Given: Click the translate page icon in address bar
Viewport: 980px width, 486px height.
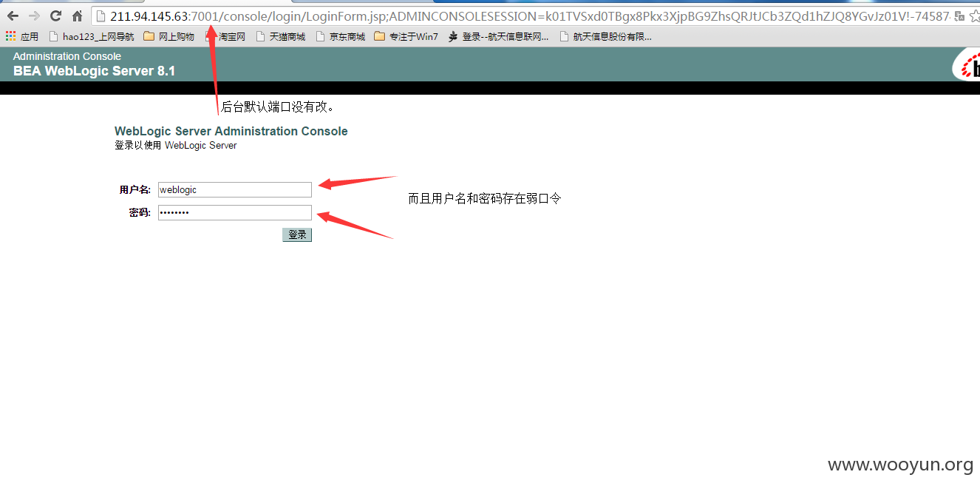Looking at the screenshot, I should (x=959, y=16).
